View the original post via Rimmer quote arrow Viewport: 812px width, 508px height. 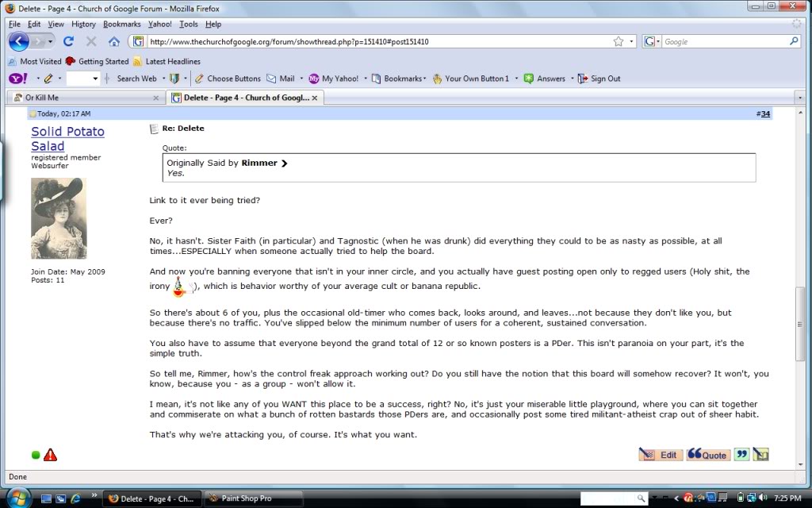pyautogui.click(x=284, y=164)
